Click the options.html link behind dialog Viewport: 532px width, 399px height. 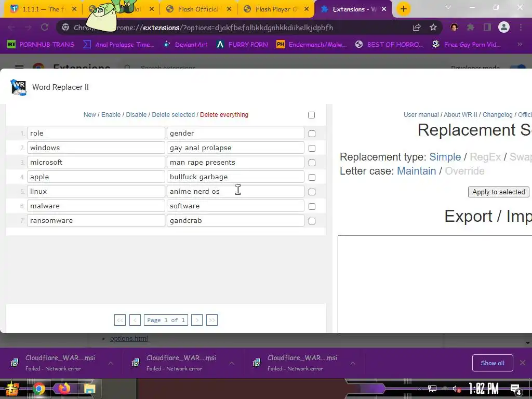[129, 338]
